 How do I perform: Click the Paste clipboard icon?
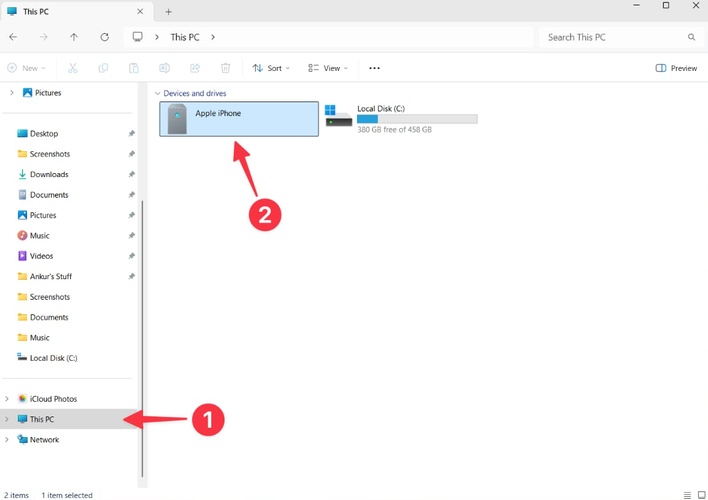[134, 68]
